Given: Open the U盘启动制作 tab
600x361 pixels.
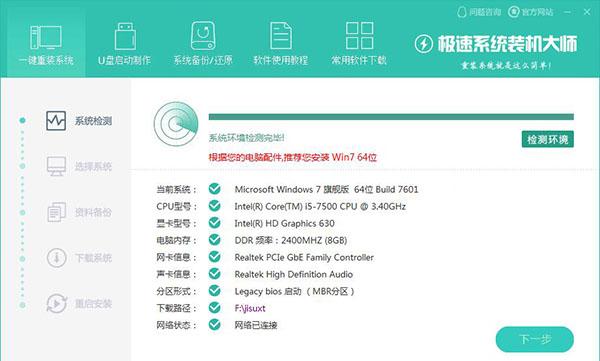Looking at the screenshot, I should coord(124,43).
